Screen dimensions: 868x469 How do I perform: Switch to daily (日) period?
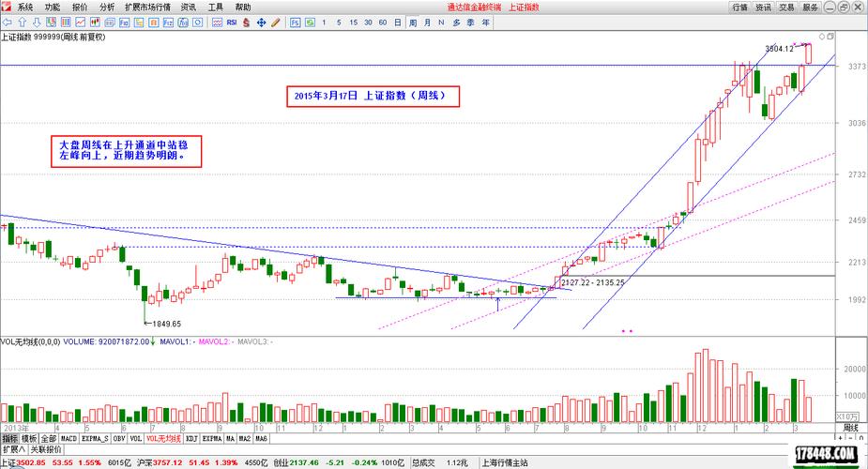[x=398, y=23]
